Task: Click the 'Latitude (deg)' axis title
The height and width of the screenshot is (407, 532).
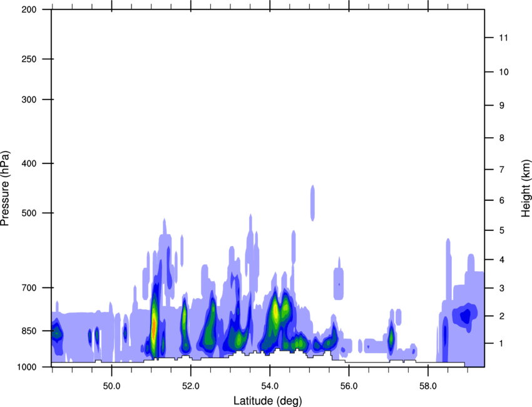Action: (x=268, y=401)
